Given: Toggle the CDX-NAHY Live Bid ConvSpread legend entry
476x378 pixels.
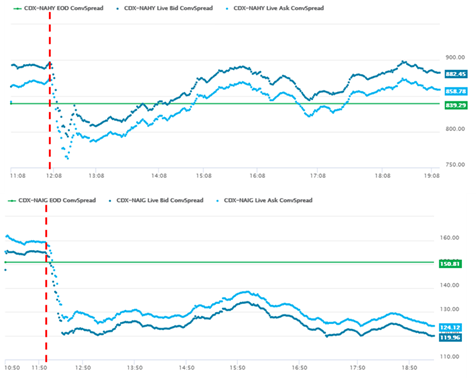Looking at the screenshot, I should coord(164,8).
